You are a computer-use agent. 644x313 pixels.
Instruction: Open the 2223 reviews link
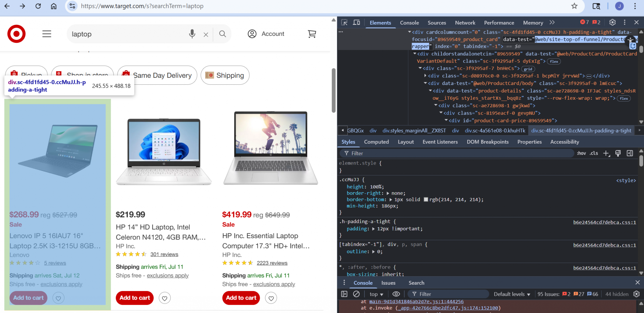tap(272, 263)
